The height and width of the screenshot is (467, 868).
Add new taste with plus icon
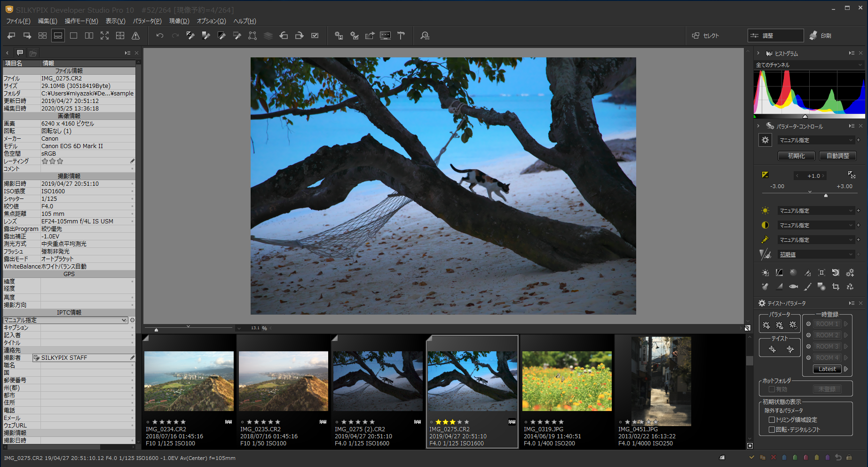tap(772, 349)
